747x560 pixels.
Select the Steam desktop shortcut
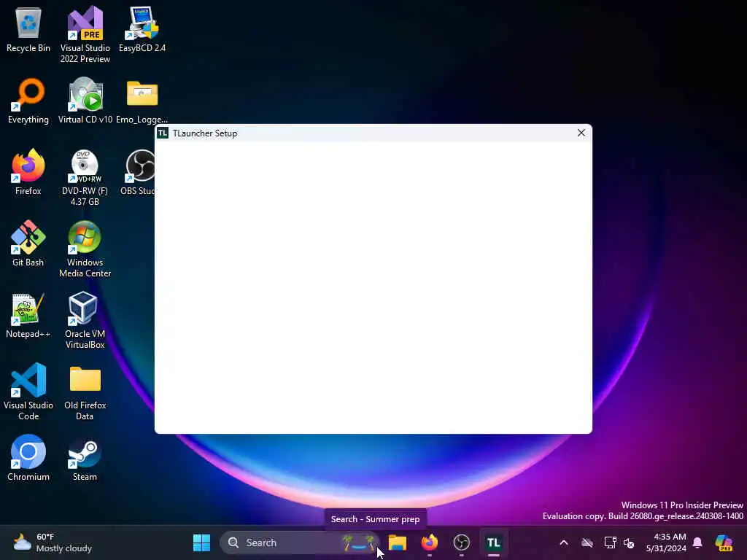pyautogui.click(x=85, y=458)
